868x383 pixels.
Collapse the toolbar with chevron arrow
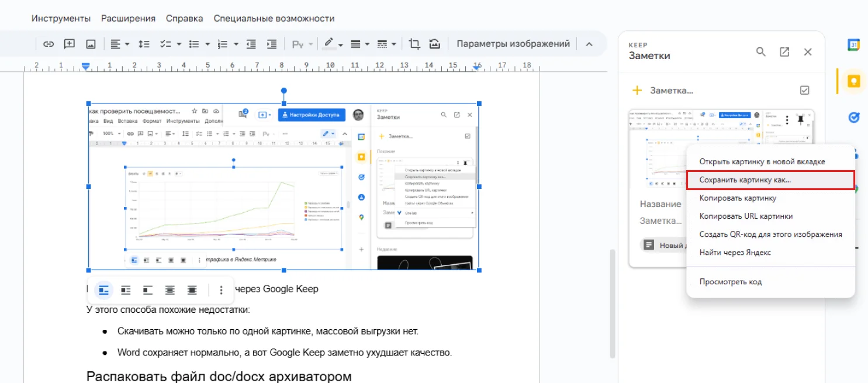589,44
